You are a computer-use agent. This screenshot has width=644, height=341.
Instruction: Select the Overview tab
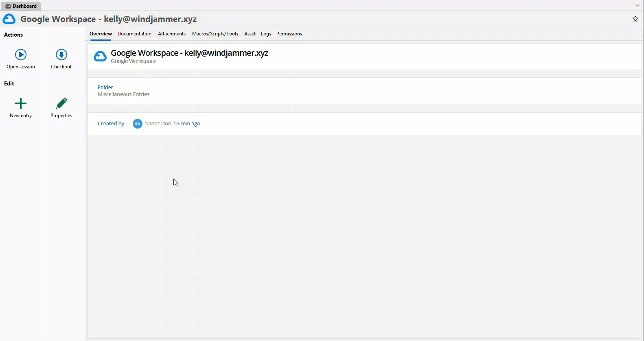click(101, 34)
